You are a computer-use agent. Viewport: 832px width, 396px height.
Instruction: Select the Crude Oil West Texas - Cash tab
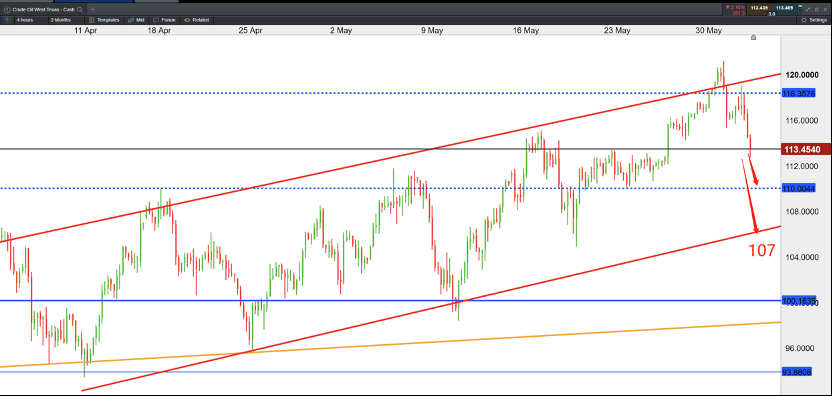pos(44,10)
